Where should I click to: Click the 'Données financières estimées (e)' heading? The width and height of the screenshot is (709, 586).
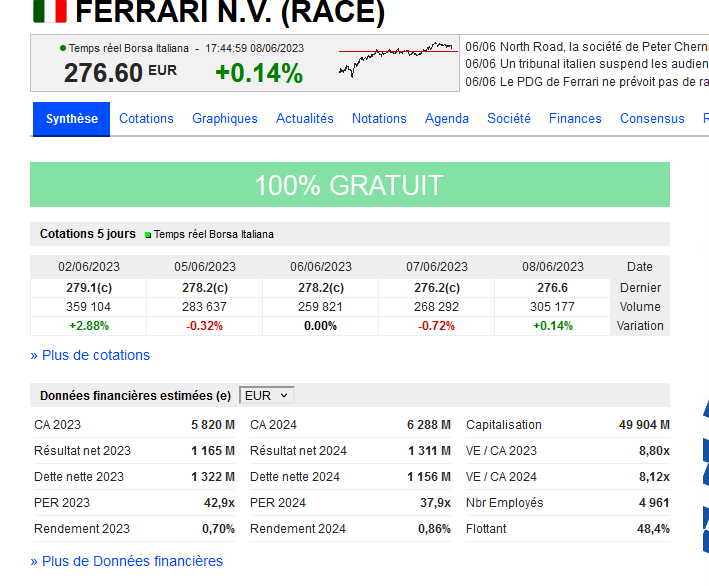pyautogui.click(x=135, y=396)
